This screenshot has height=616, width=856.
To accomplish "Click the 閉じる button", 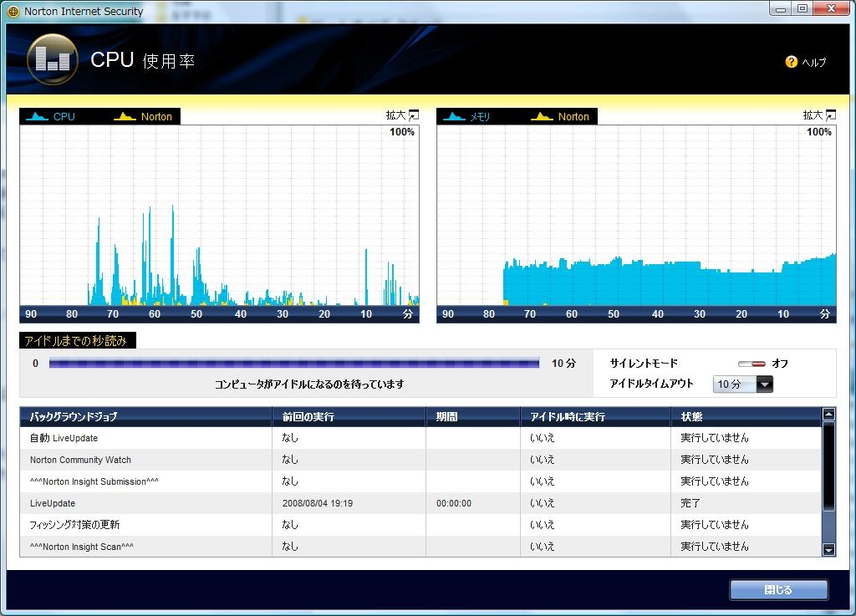I will click(778, 590).
